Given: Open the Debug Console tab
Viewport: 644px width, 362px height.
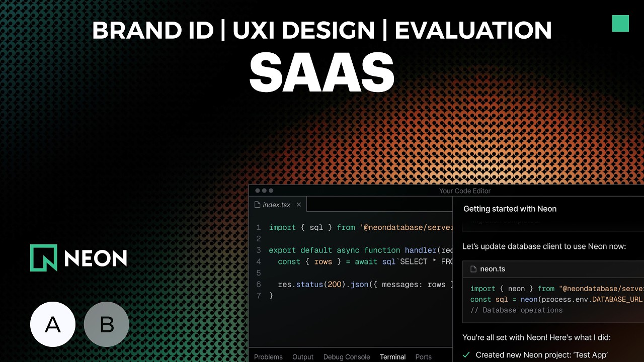Looking at the screenshot, I should [x=347, y=357].
